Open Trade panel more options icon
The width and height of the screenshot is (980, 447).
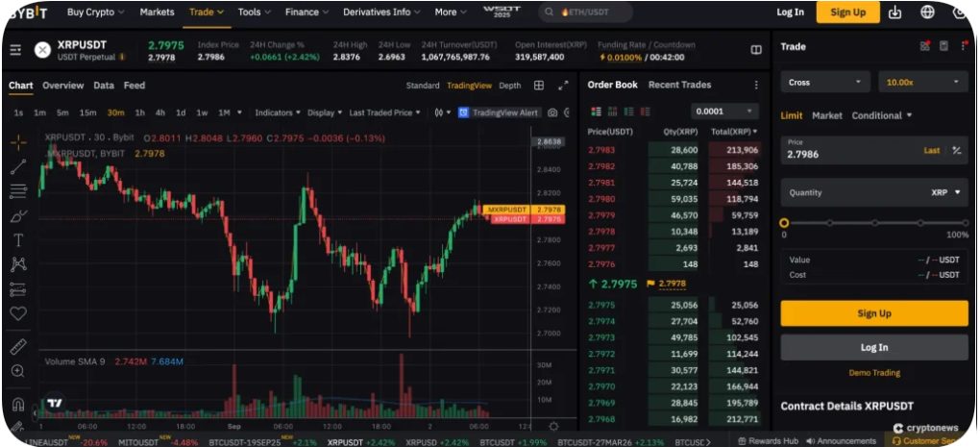click(963, 46)
